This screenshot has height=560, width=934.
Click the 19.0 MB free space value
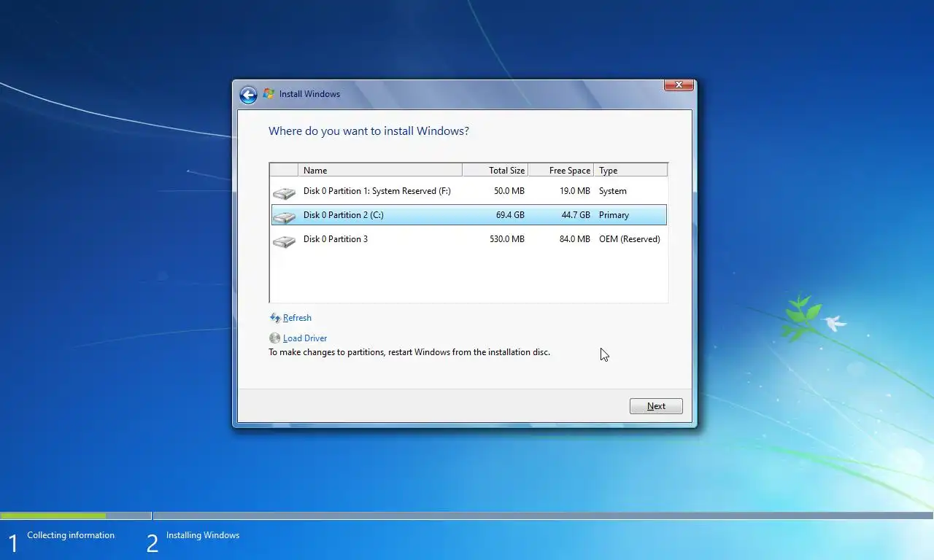(x=574, y=191)
